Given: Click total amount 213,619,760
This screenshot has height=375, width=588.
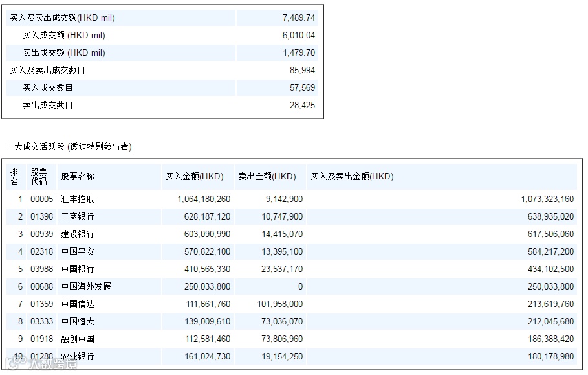Looking at the screenshot, I should (551, 304).
